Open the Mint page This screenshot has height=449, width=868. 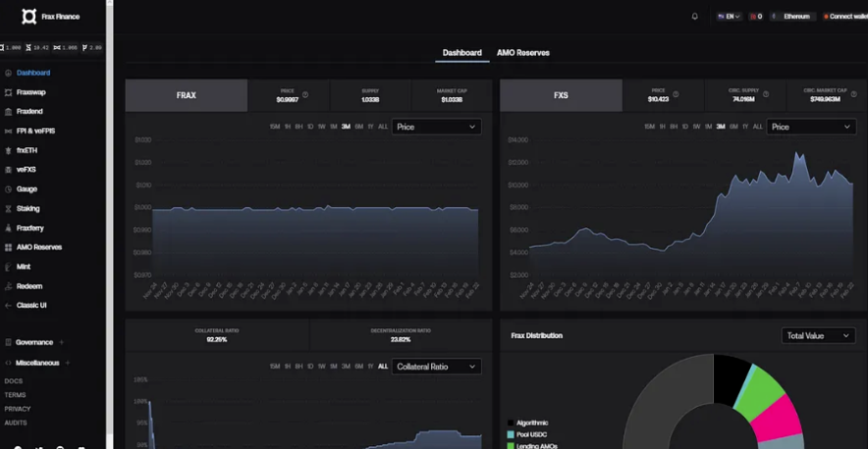coord(24,267)
